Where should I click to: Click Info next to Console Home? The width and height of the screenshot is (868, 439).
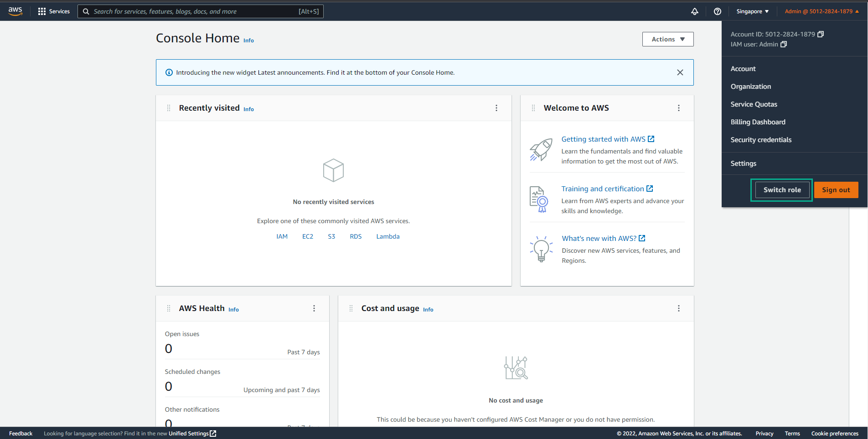(248, 41)
